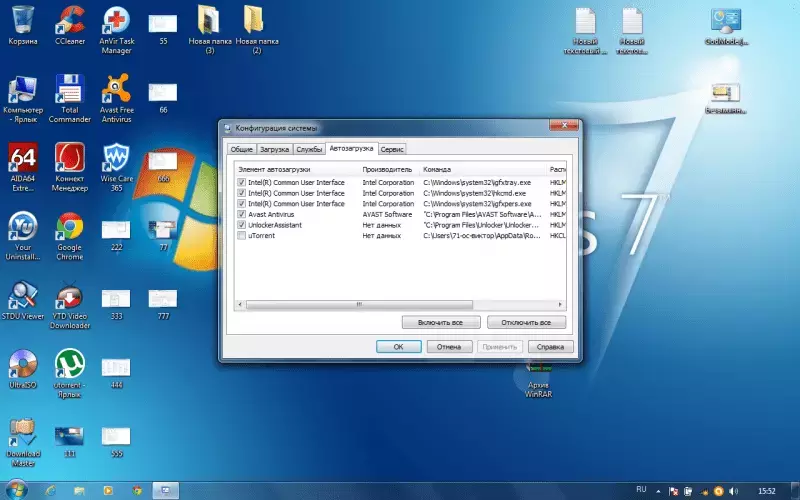Image resolution: width=800 pixels, height=500 pixels.
Task: Select the Total Commander floppy icon
Action: 70,98
